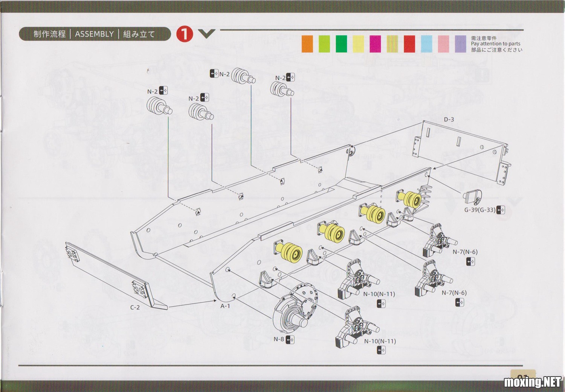Click the 組み立て header text

[139, 34]
